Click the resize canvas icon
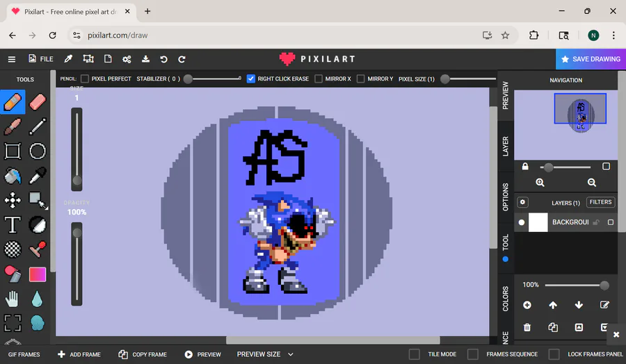This screenshot has width=626, height=364. point(88,59)
